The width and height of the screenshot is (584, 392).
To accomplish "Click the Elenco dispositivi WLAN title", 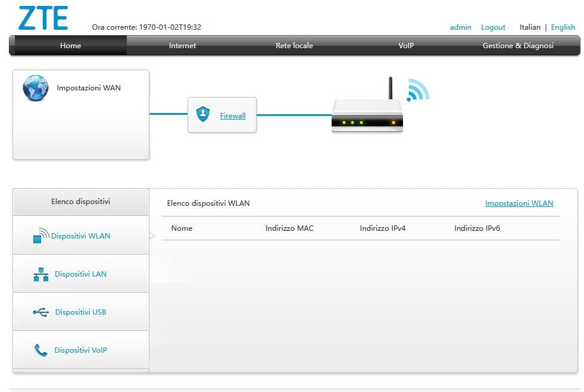I will (208, 203).
